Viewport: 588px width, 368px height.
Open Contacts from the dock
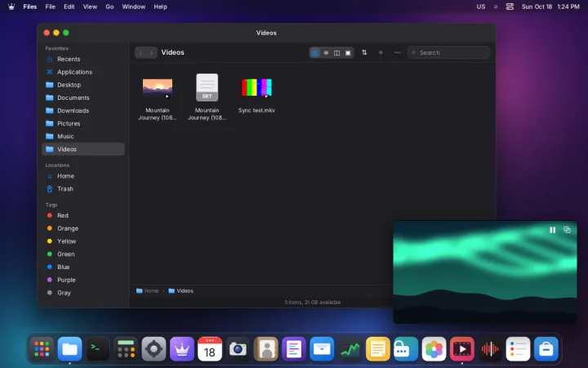click(266, 349)
